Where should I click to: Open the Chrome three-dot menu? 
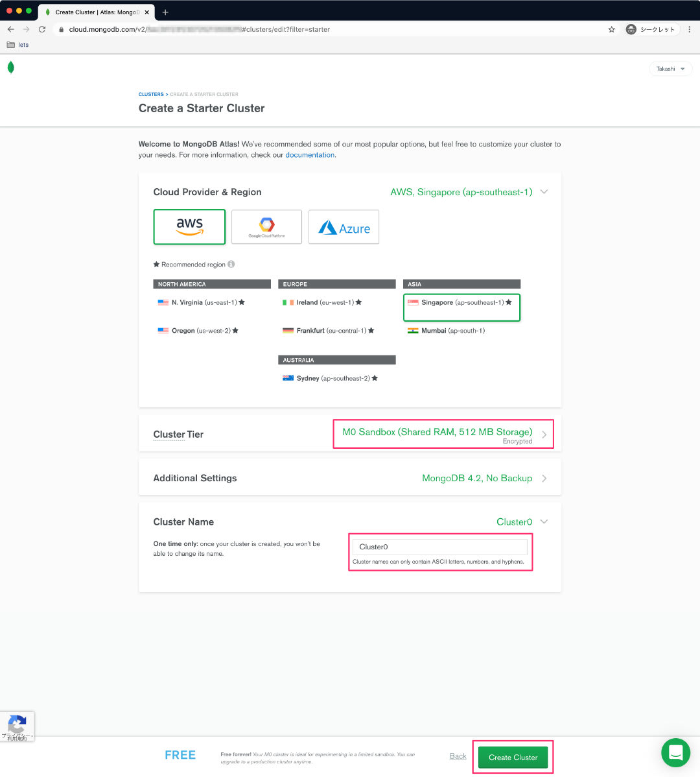click(690, 29)
